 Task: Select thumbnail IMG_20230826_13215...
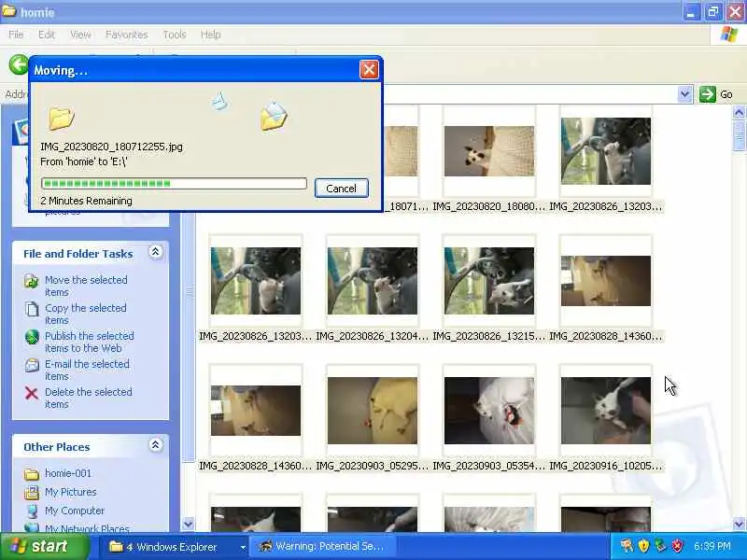click(489, 281)
